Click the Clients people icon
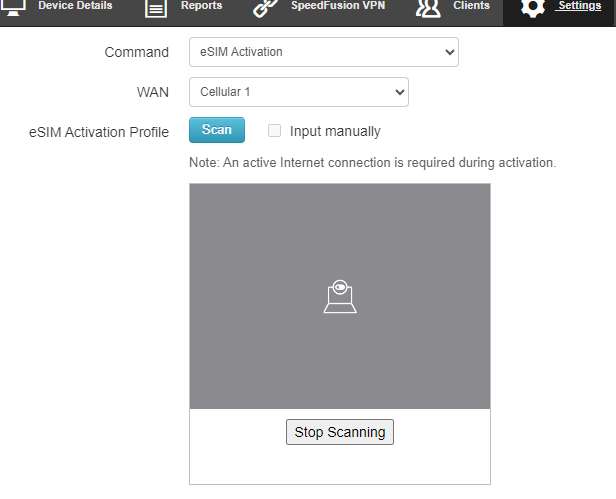Image resolution: width=616 pixels, height=499 pixels. coord(429,9)
